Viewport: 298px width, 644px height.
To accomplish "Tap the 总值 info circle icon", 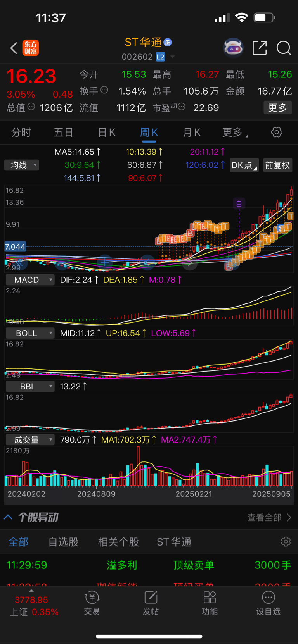I will 31,107.
